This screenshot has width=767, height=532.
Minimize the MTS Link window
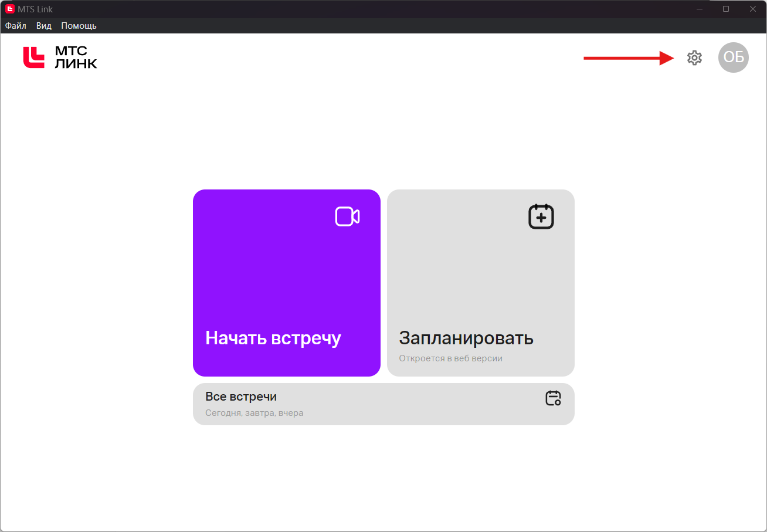coord(699,9)
